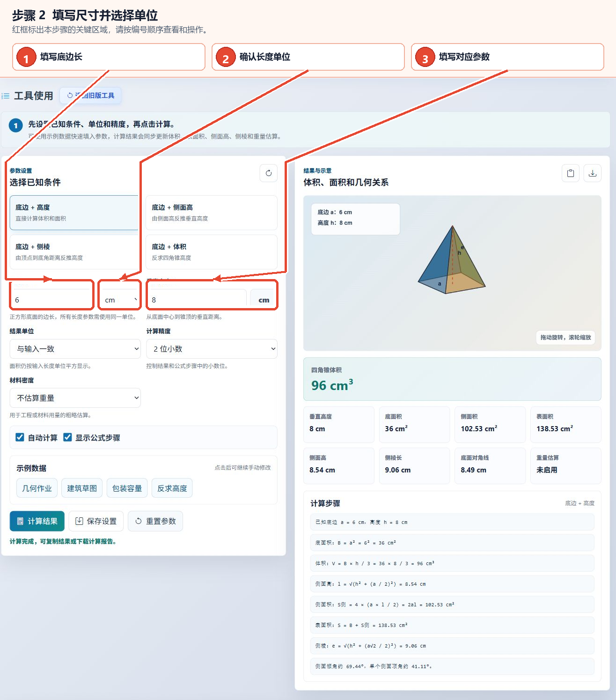The height and width of the screenshot is (700, 616).
Task: Click the 侧棱长 9.06 cm value
Action: click(x=397, y=470)
